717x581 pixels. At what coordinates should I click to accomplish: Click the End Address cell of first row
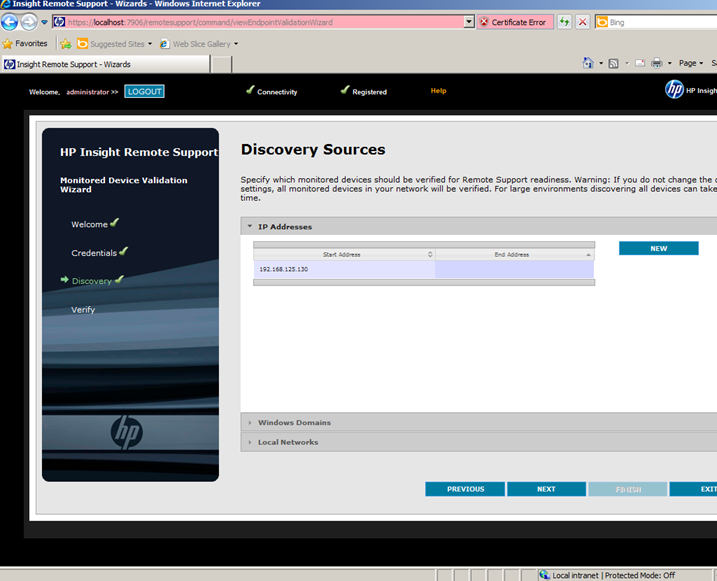click(x=514, y=269)
